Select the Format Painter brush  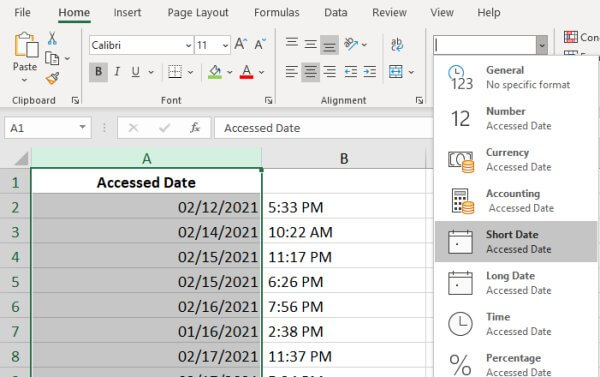52,78
